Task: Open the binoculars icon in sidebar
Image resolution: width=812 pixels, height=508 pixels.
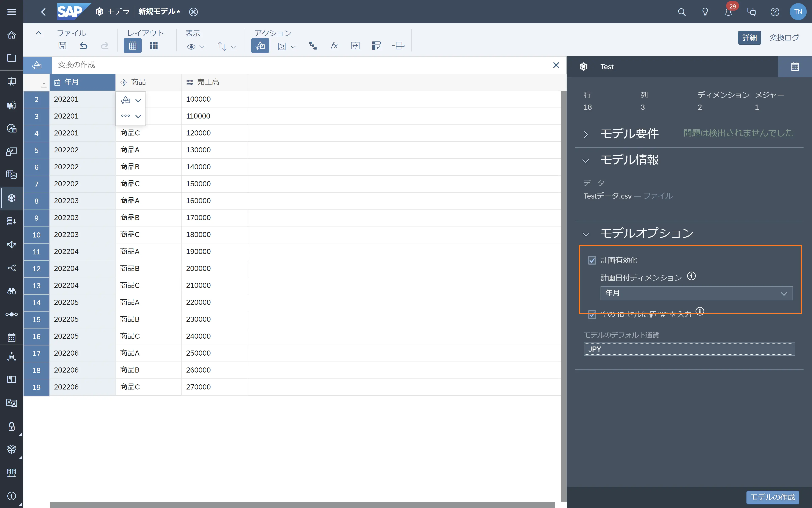Action: [11, 291]
